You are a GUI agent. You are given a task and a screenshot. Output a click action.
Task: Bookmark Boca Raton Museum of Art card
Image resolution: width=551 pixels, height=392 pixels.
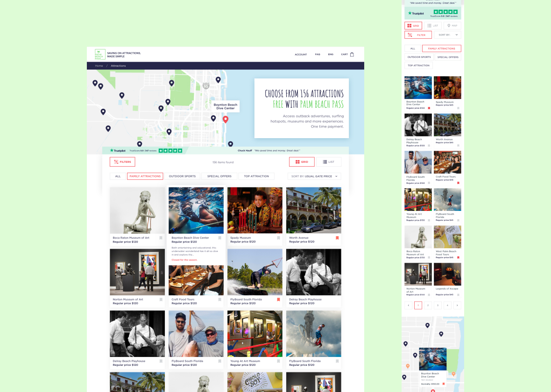pyautogui.click(x=161, y=238)
